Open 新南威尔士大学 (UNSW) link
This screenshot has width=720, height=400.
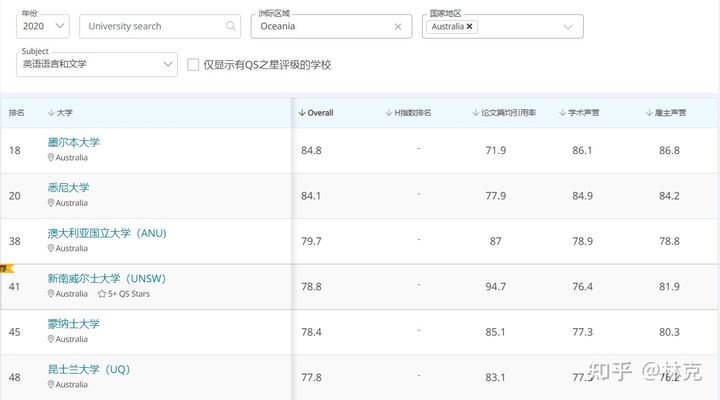pos(107,278)
